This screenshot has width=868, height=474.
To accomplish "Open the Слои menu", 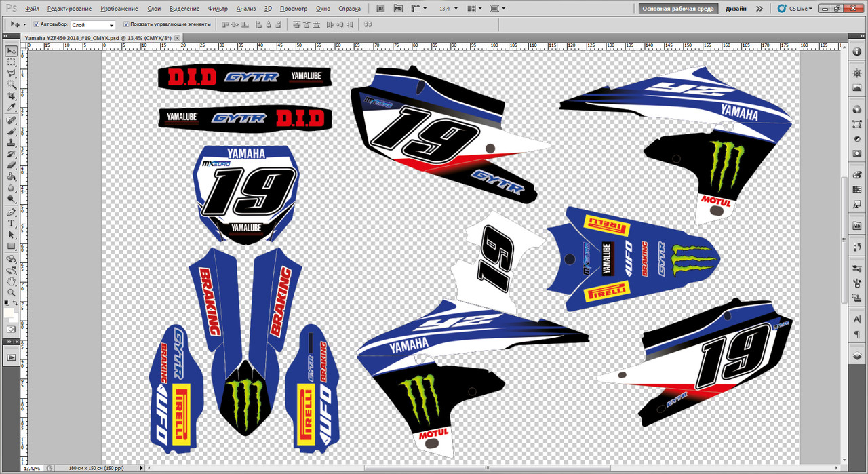I will click(154, 9).
